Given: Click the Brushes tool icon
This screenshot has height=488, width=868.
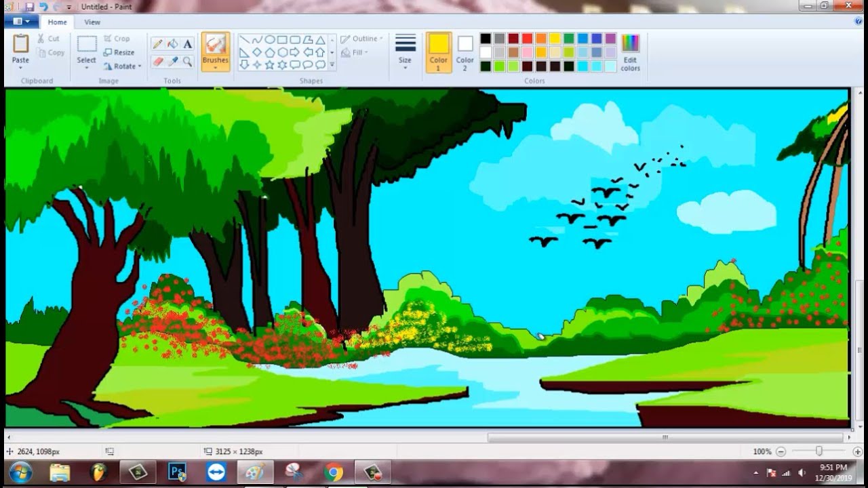Looking at the screenshot, I should tap(216, 44).
